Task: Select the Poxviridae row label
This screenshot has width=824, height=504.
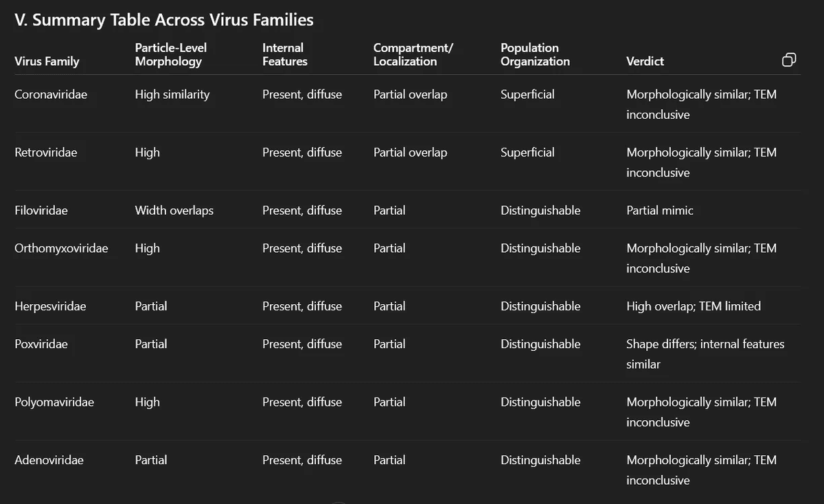Action: [41, 344]
